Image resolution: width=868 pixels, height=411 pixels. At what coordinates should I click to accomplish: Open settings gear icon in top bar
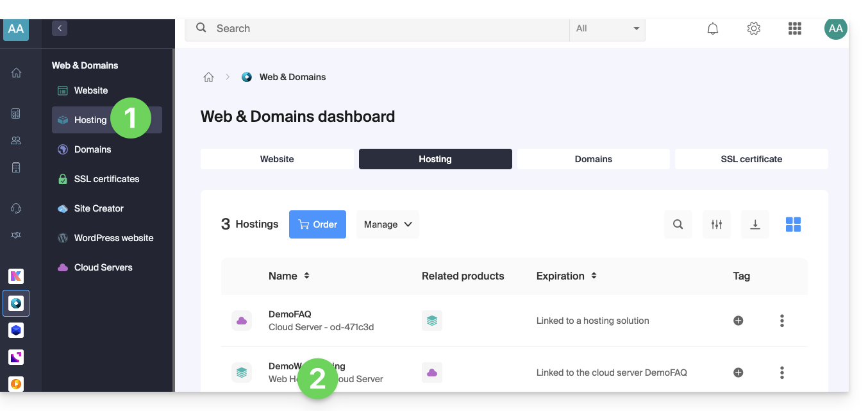(753, 29)
